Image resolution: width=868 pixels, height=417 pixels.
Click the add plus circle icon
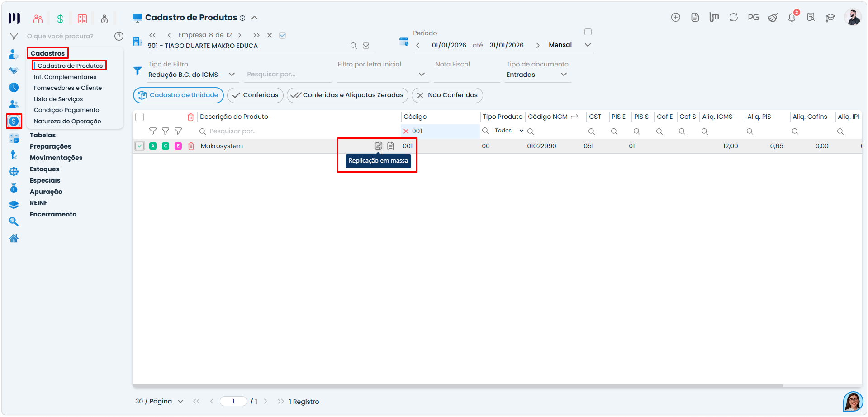pos(676,17)
